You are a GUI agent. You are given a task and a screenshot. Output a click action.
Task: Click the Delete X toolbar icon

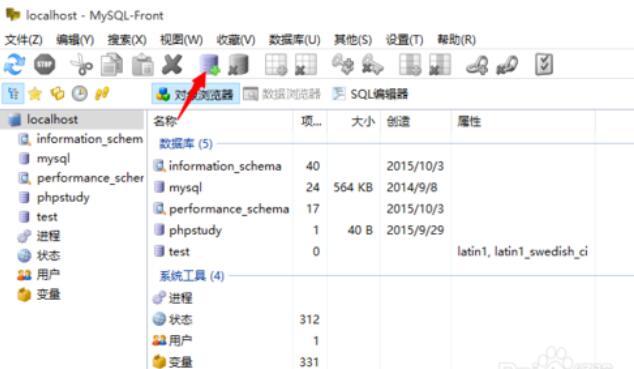(x=172, y=65)
